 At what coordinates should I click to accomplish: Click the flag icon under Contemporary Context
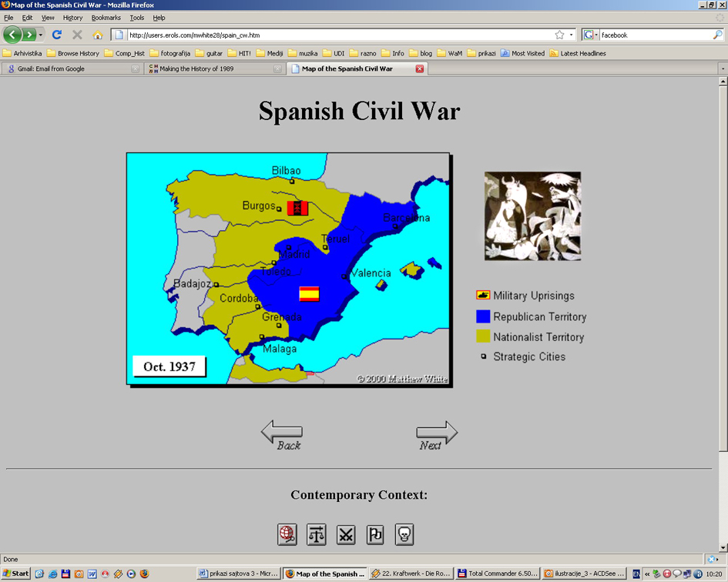click(x=375, y=534)
